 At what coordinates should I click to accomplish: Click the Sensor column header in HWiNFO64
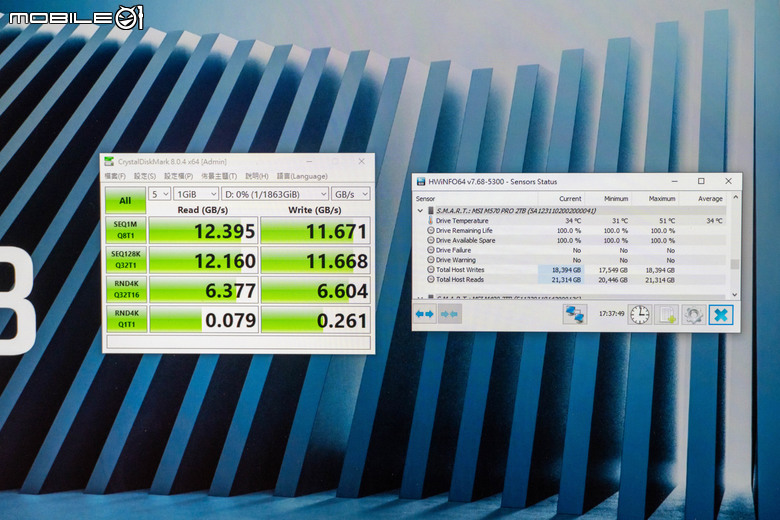(425, 199)
